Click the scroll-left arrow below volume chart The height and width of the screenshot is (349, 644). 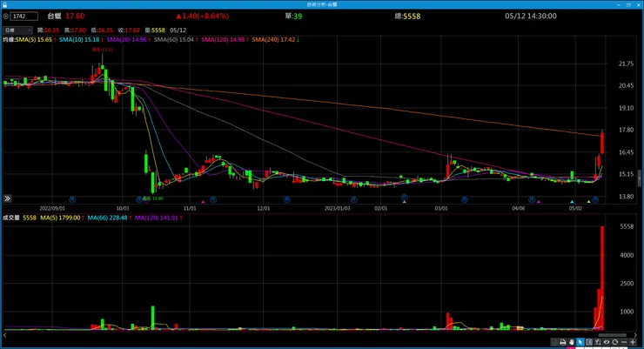[5, 335]
